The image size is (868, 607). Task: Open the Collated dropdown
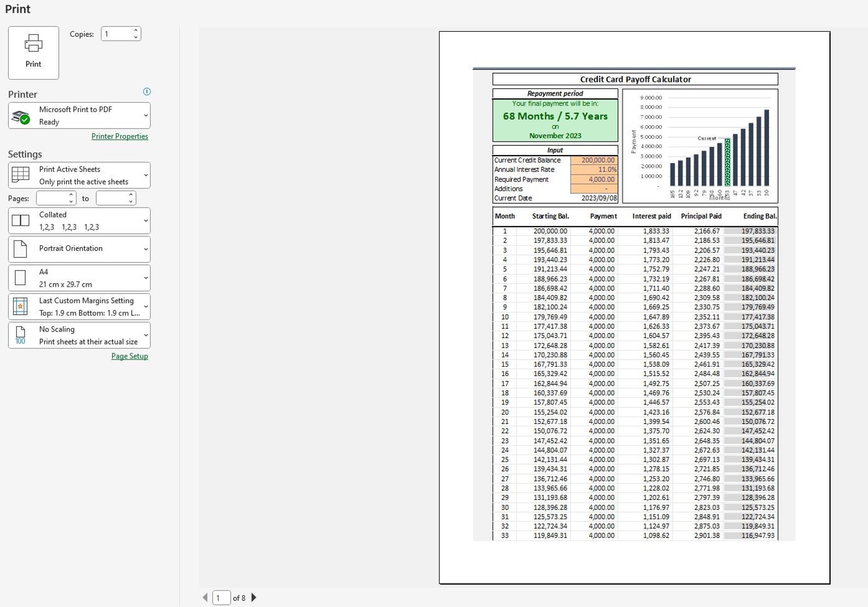click(79, 221)
